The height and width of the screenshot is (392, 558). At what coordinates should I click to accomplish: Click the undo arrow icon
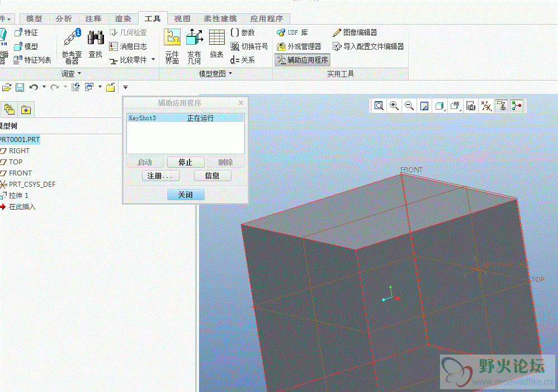[x=34, y=87]
